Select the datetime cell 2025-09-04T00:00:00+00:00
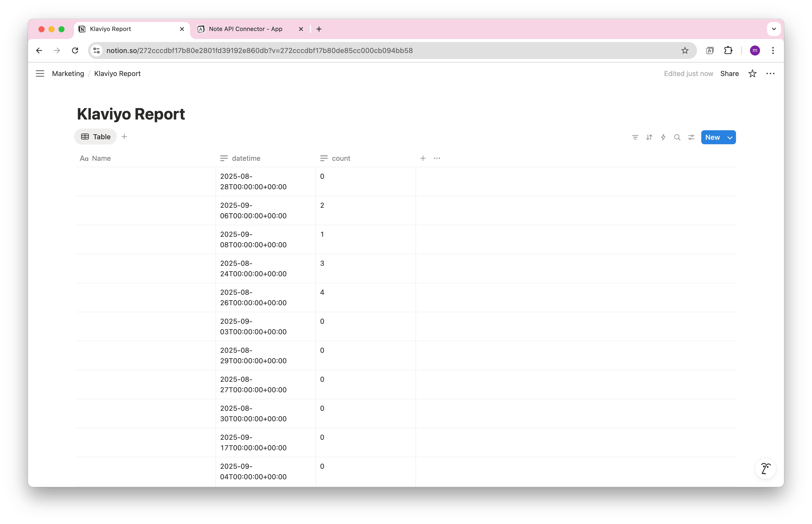Viewport: 812px width, 524px height. tap(266, 471)
